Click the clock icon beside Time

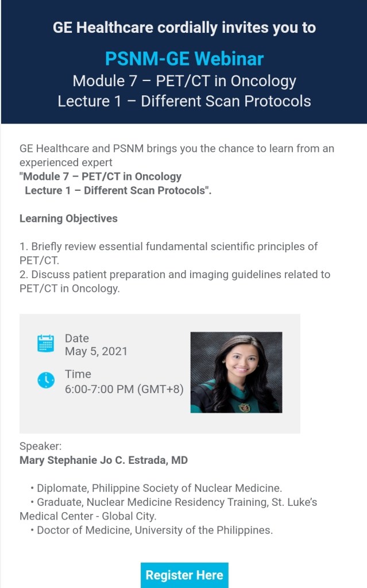45,380
